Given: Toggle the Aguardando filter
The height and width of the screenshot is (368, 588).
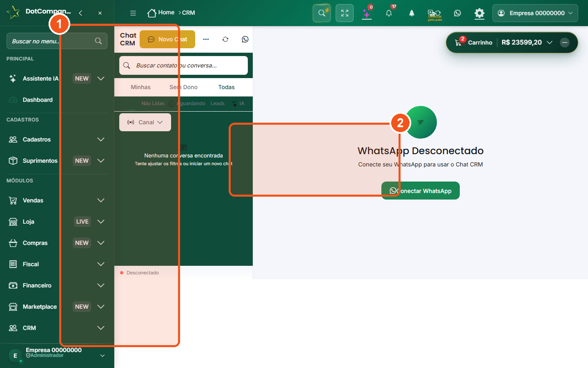Looking at the screenshot, I should click(187, 103).
